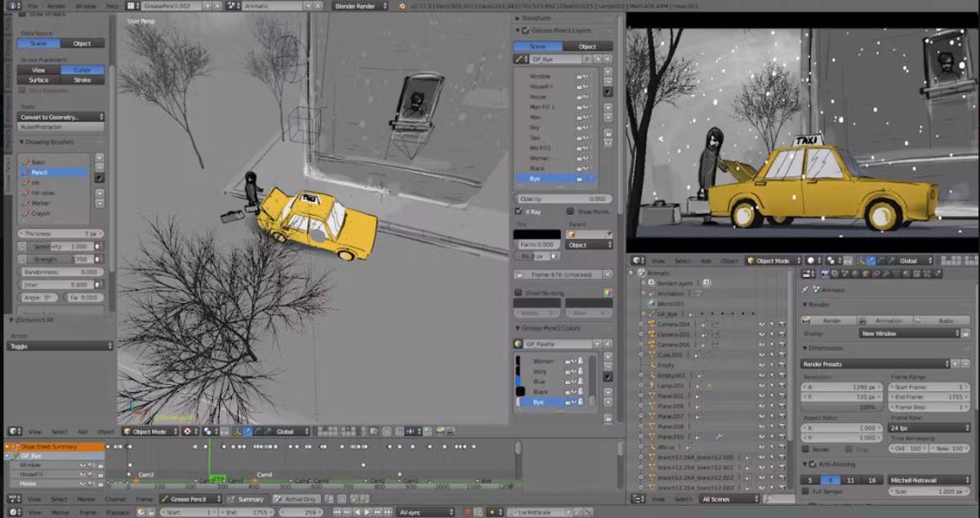Click the Ruler/Protractor tool button
Screen dimensions: 980x518
(x=61, y=127)
